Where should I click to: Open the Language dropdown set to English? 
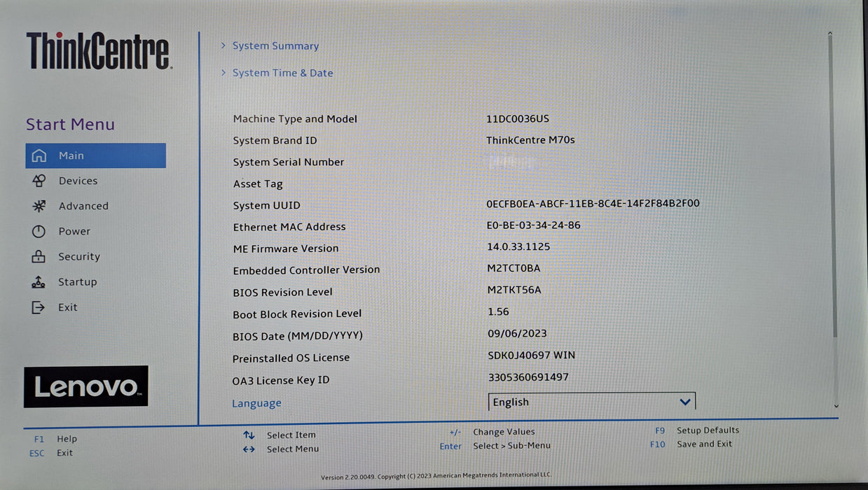[592, 402]
